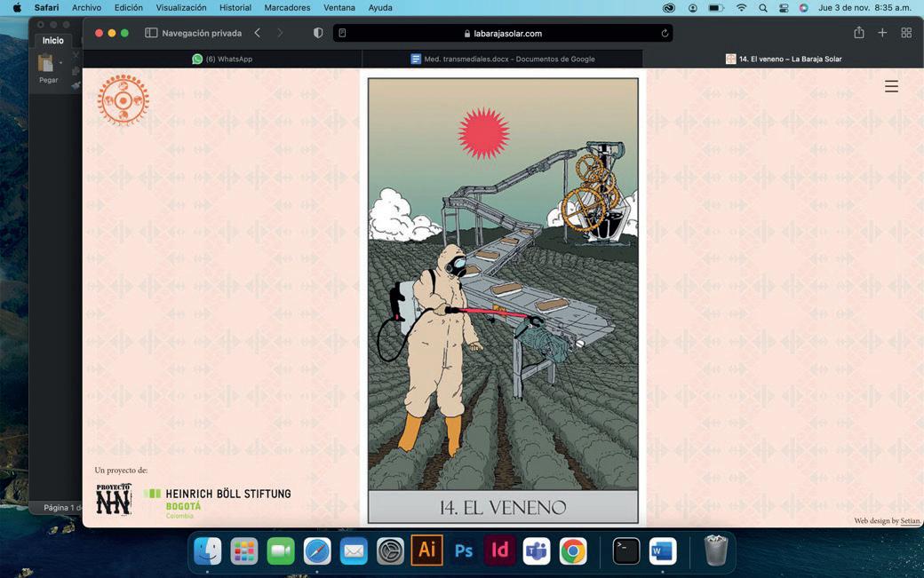924x578 pixels.
Task: Switch to Med. transmediales.docx Google Docs tab
Action: point(502,59)
